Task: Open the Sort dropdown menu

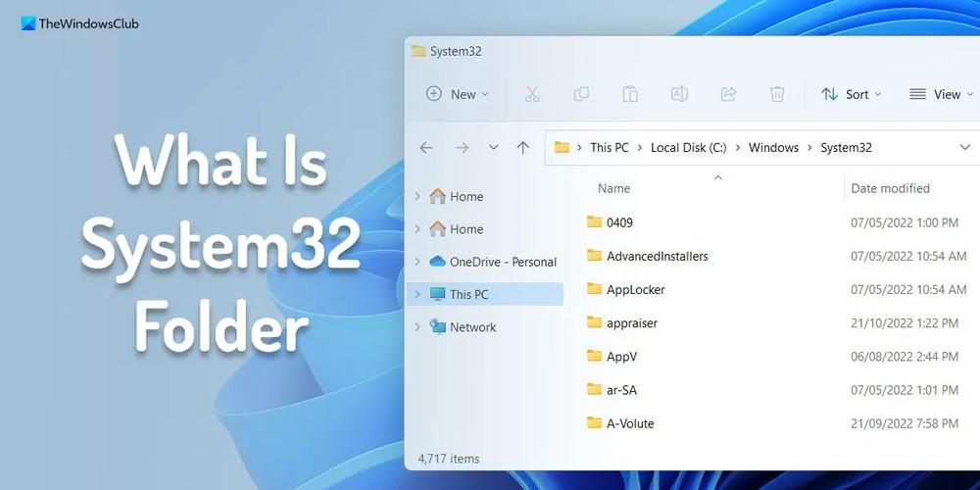Action: 851,94
